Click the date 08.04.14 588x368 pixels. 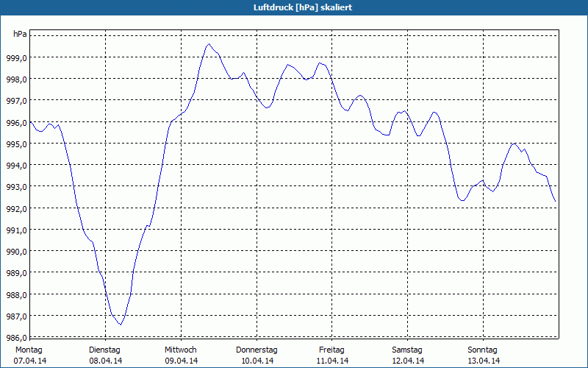click(x=105, y=361)
